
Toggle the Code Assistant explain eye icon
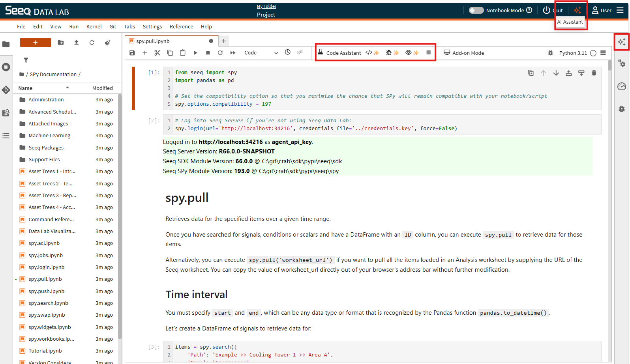[x=412, y=52]
